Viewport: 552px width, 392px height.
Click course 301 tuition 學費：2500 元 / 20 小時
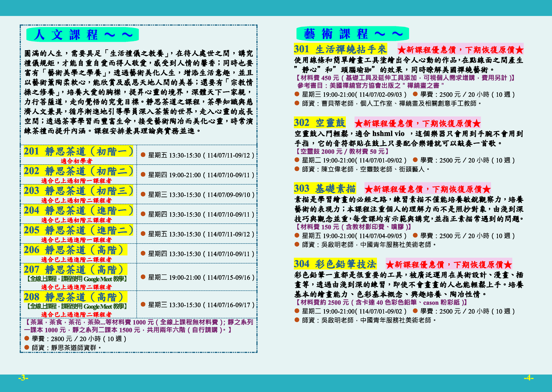(464, 94)
